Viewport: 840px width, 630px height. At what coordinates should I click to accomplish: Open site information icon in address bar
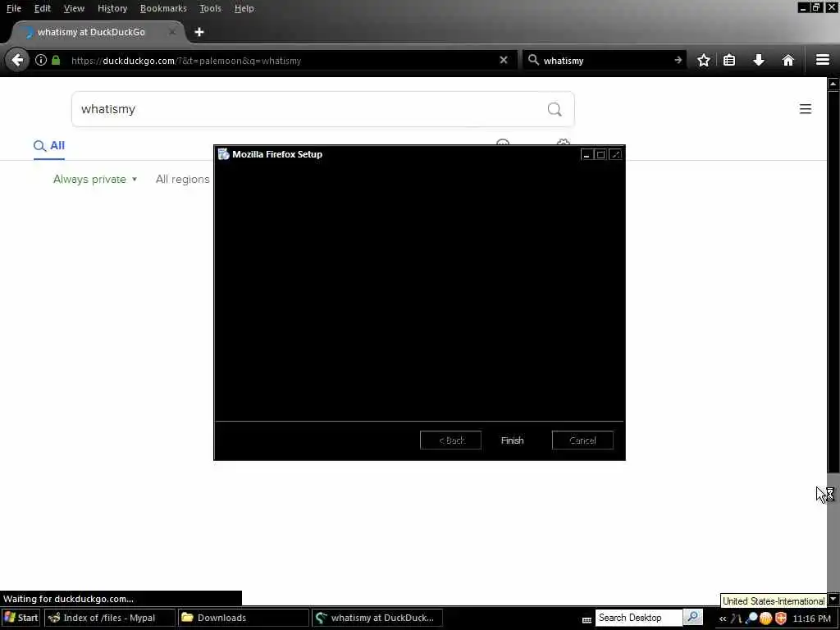click(x=41, y=60)
